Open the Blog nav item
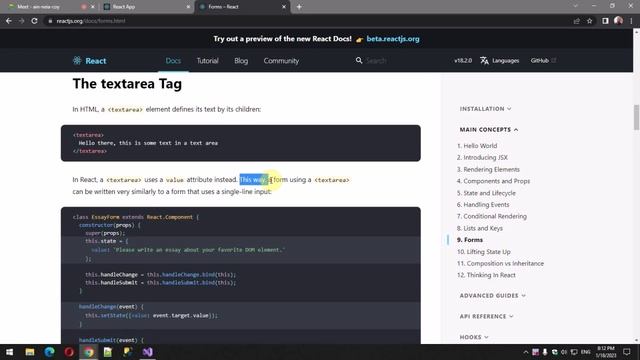This screenshot has width=640, height=360. click(x=241, y=60)
